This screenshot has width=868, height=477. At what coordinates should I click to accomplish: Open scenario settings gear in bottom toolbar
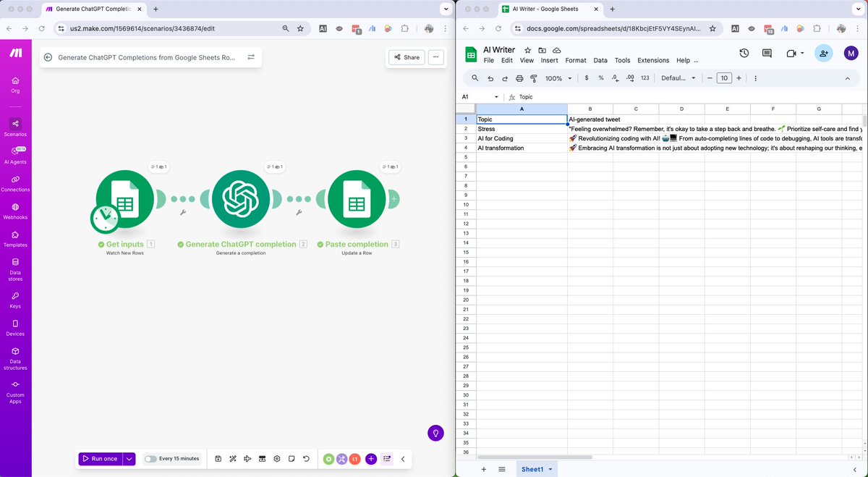(x=276, y=458)
